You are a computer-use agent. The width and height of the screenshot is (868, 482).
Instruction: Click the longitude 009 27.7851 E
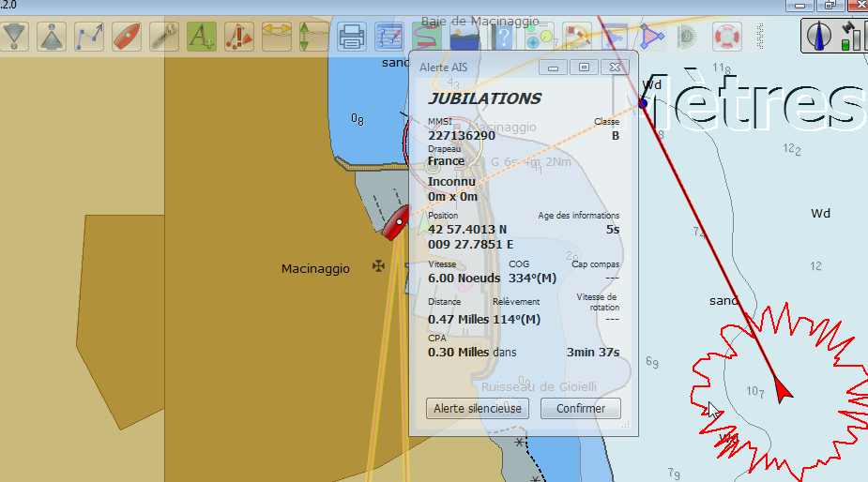pos(470,244)
